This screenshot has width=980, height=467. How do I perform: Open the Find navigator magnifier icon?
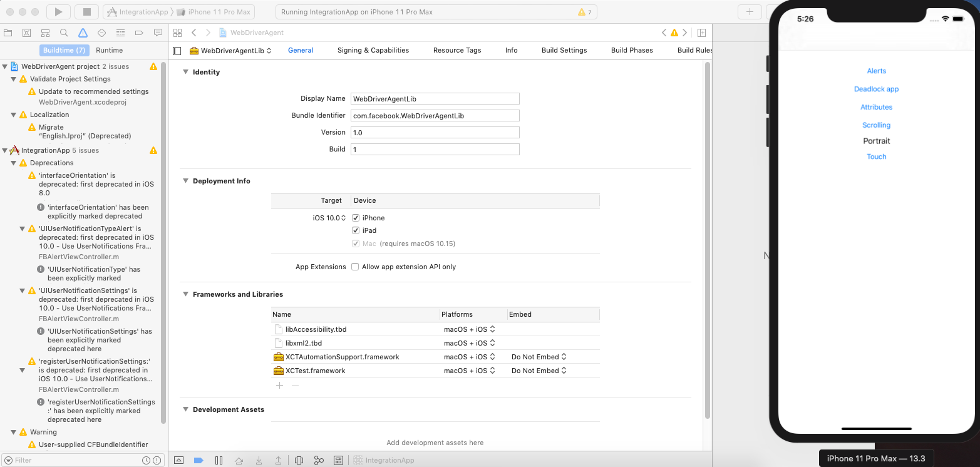(x=64, y=33)
